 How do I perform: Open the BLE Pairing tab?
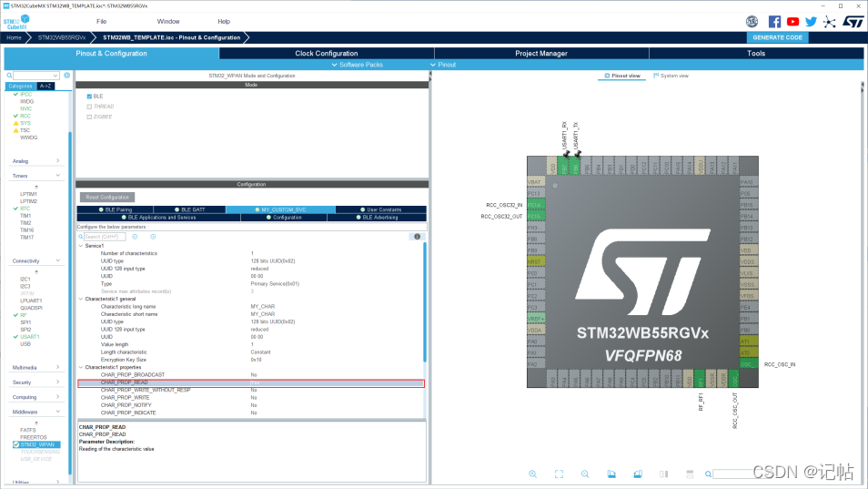coord(116,209)
